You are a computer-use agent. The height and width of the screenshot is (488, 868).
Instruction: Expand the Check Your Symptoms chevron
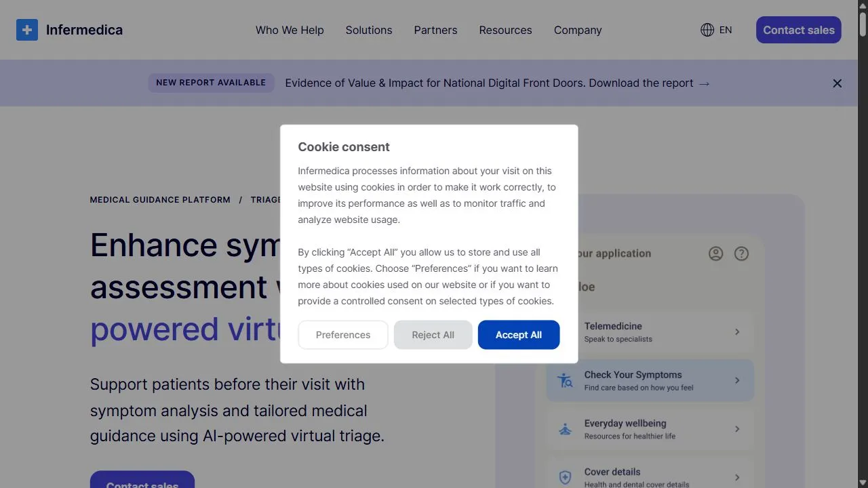tap(737, 380)
